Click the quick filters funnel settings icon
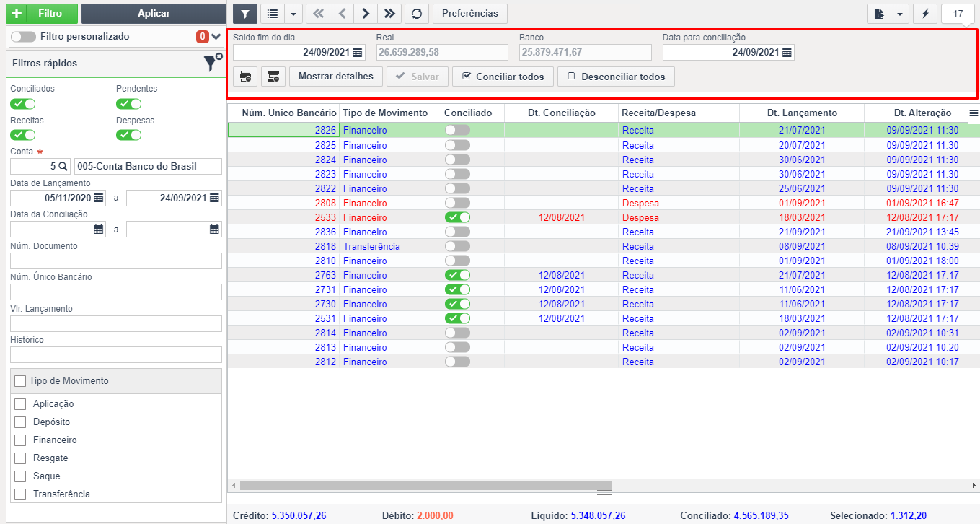The image size is (980, 524). point(212,63)
